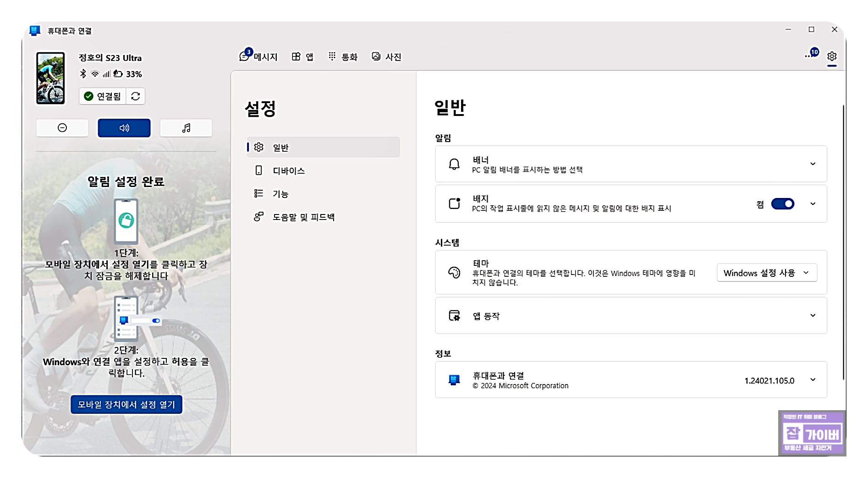
Task: Open notifications with the 10 badge
Action: (x=812, y=54)
